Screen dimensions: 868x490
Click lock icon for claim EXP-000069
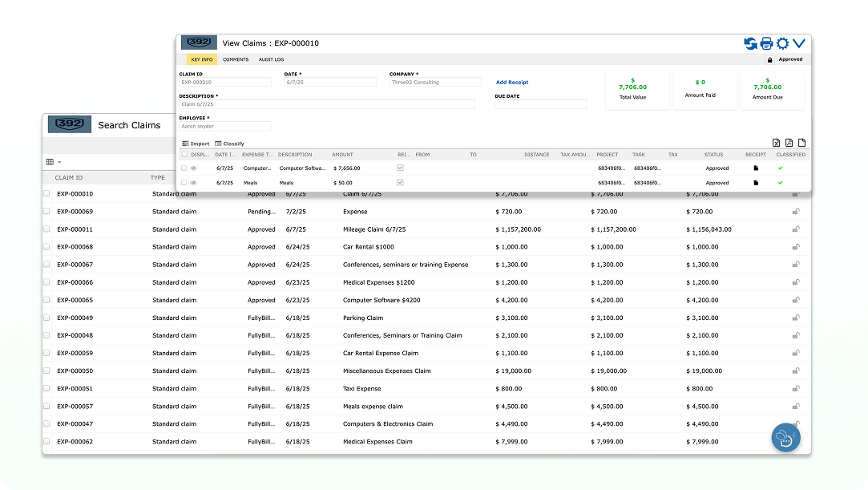(x=796, y=212)
